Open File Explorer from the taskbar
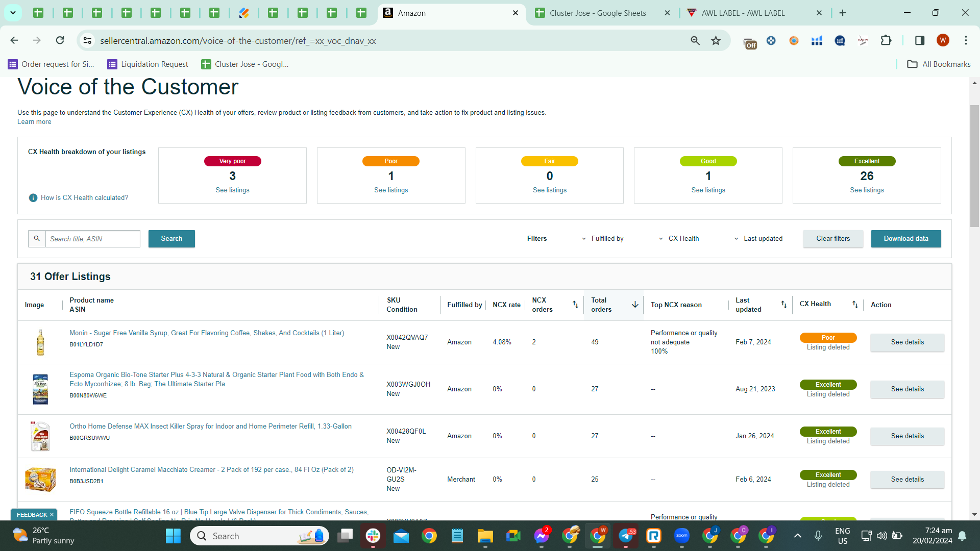 coord(485,536)
